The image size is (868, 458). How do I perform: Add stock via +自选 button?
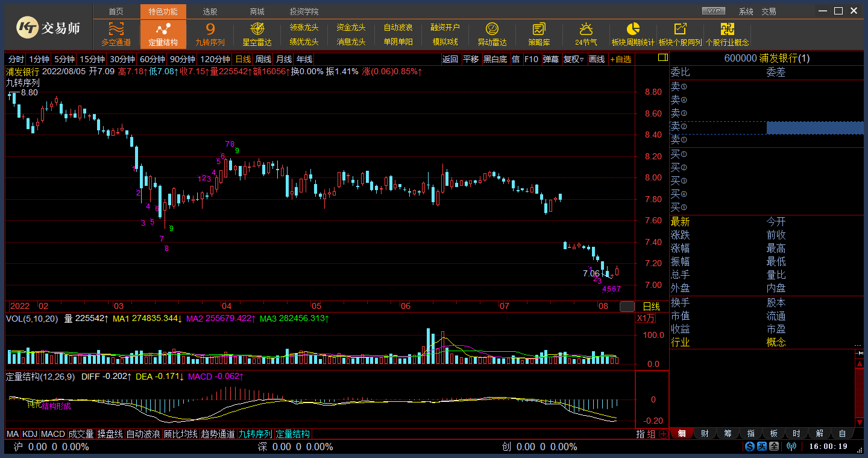tap(621, 59)
